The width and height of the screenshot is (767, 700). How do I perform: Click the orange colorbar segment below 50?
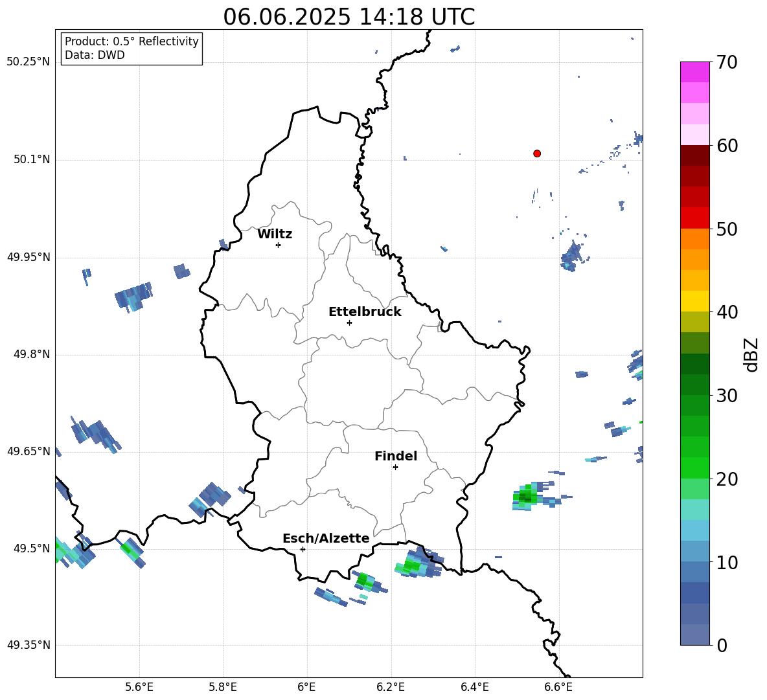(694, 239)
